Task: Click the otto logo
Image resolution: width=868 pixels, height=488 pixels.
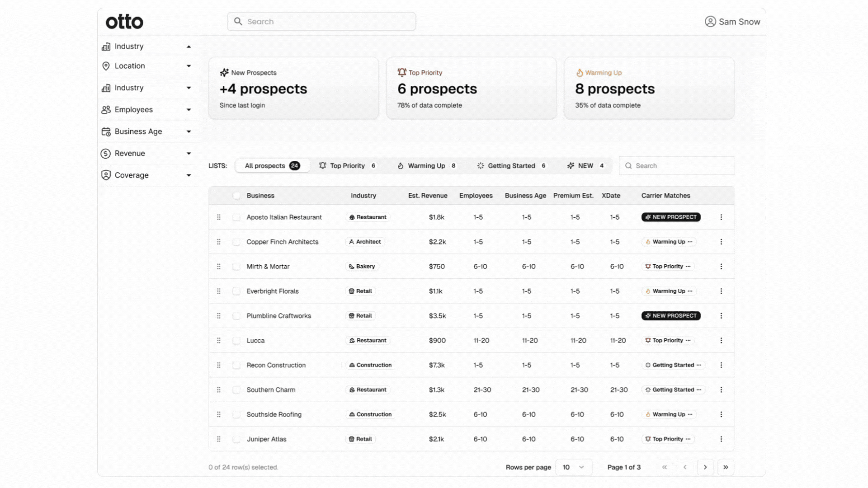Action: pyautogui.click(x=124, y=22)
